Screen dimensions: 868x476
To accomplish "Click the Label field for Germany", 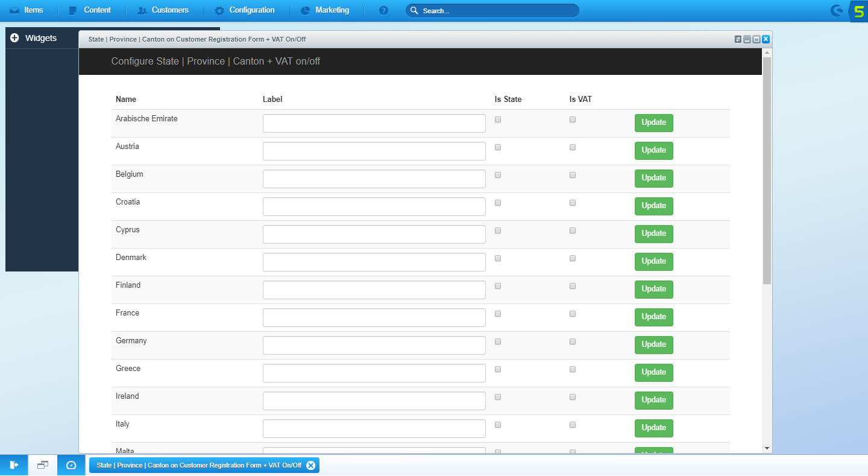I will tap(374, 345).
